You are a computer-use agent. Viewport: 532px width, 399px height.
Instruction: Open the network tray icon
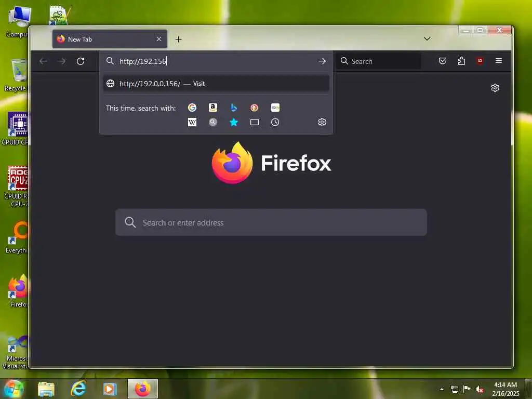coord(454,390)
